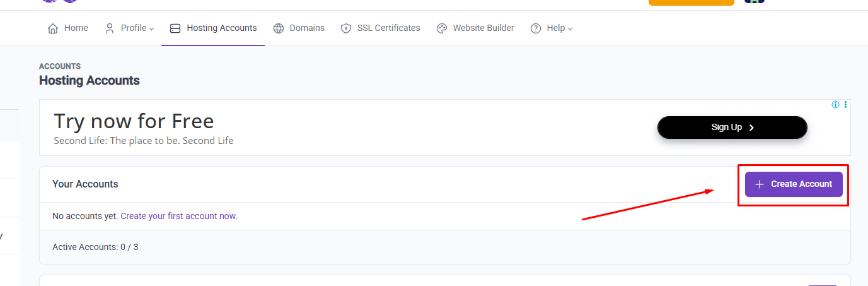Click the ad info icon
868x286 pixels.
click(835, 105)
